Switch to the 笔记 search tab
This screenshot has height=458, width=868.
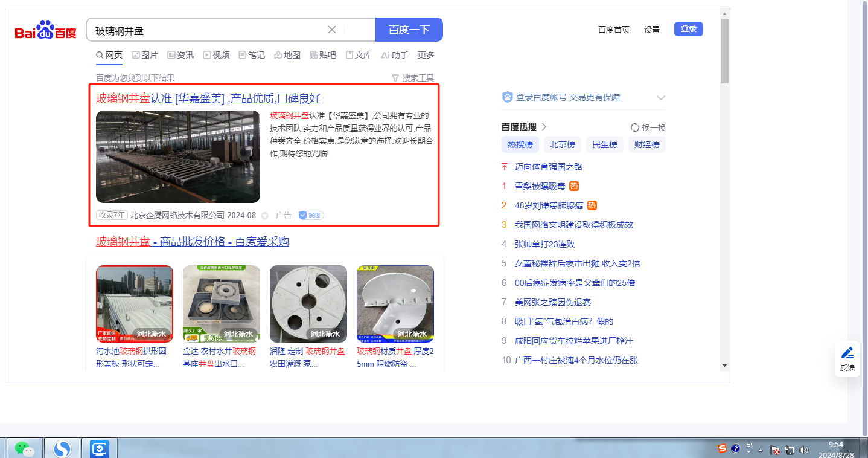(252, 55)
